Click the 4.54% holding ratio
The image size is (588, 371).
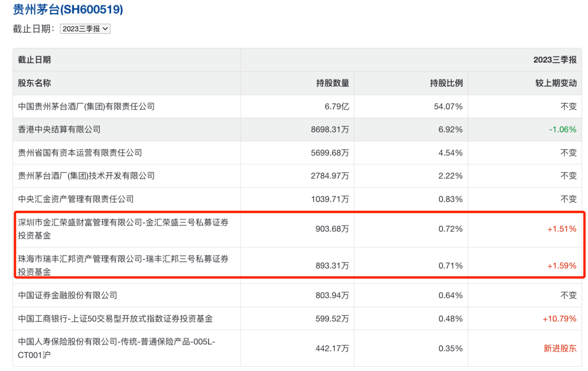point(450,153)
